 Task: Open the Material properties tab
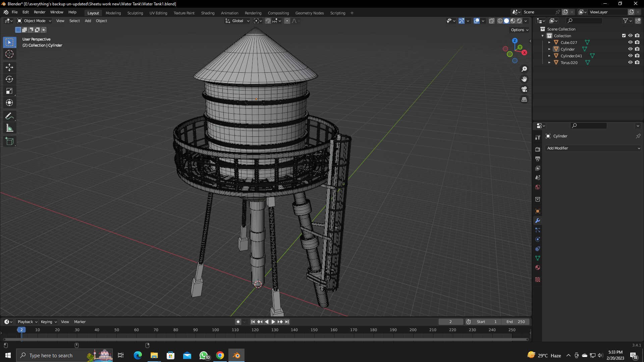[538, 267]
